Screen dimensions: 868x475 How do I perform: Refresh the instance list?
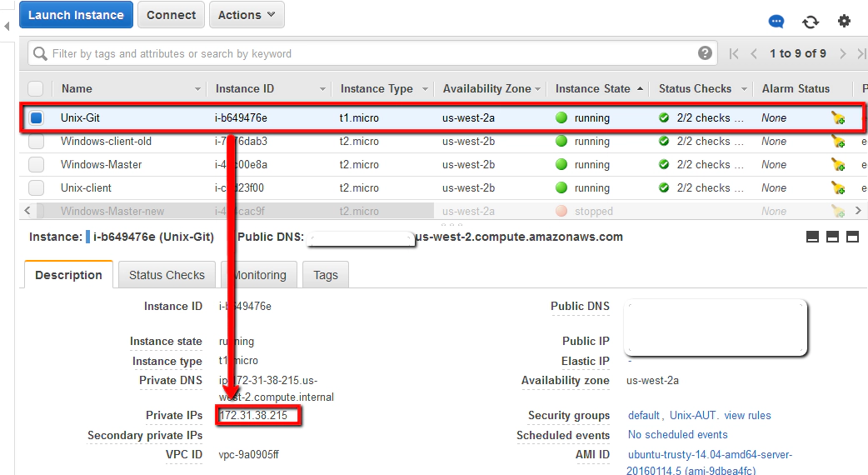[x=811, y=22]
